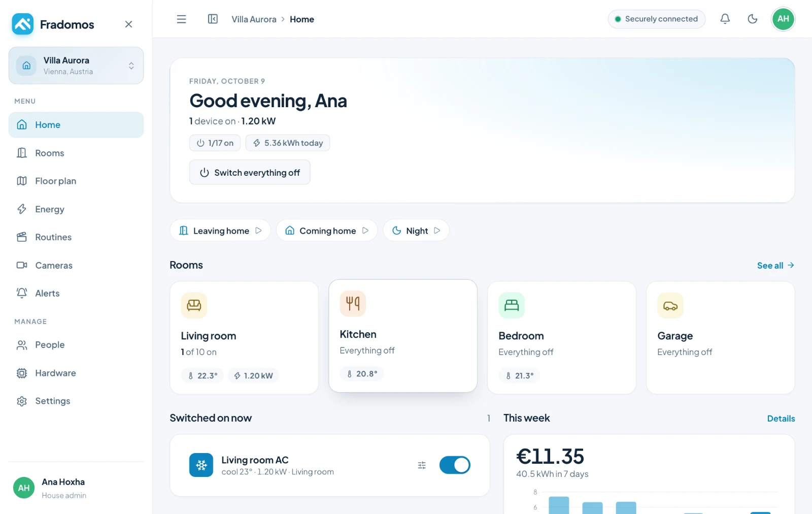812x514 pixels.
Task: Click the Switch everything off button
Action: [250, 173]
